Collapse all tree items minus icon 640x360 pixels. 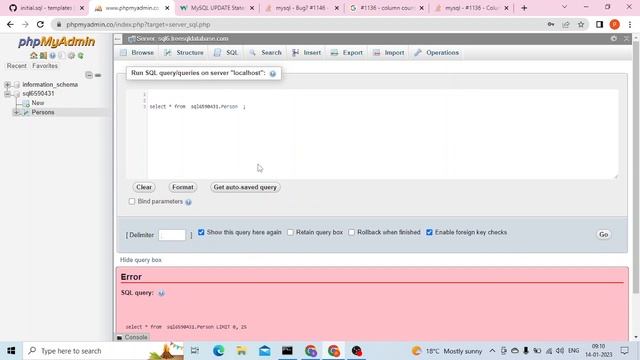pos(89,75)
